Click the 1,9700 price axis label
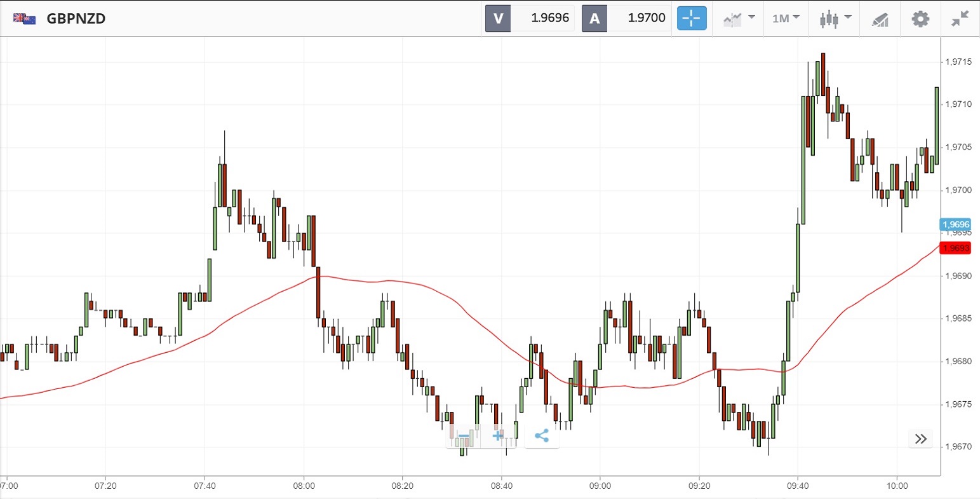980x499 pixels. 958,190
